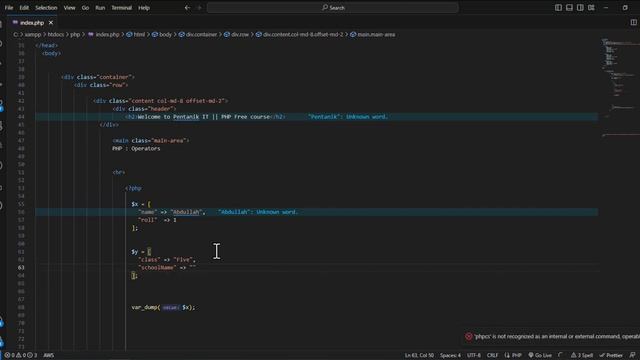Click the "schoolName" key on line 63

tap(157, 268)
